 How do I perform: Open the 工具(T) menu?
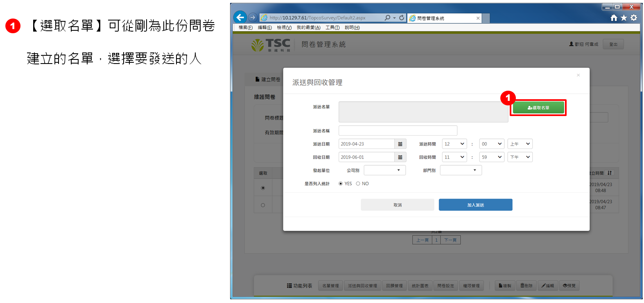tap(332, 27)
